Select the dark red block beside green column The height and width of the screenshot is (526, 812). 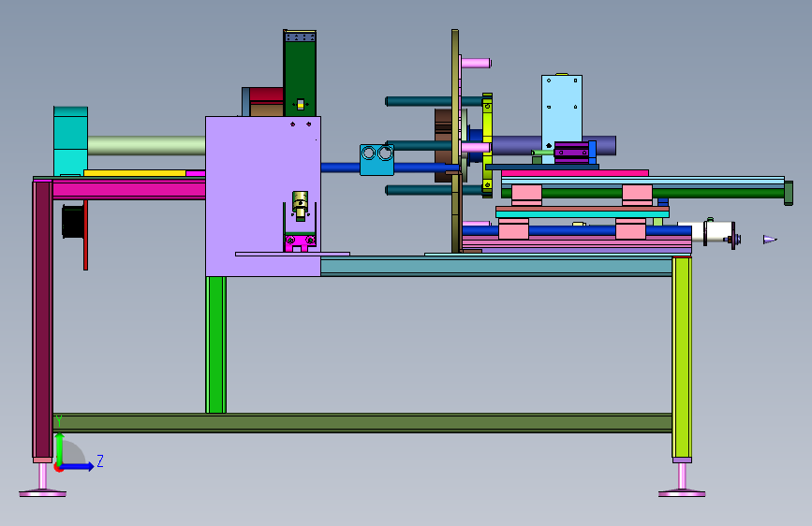point(266,95)
